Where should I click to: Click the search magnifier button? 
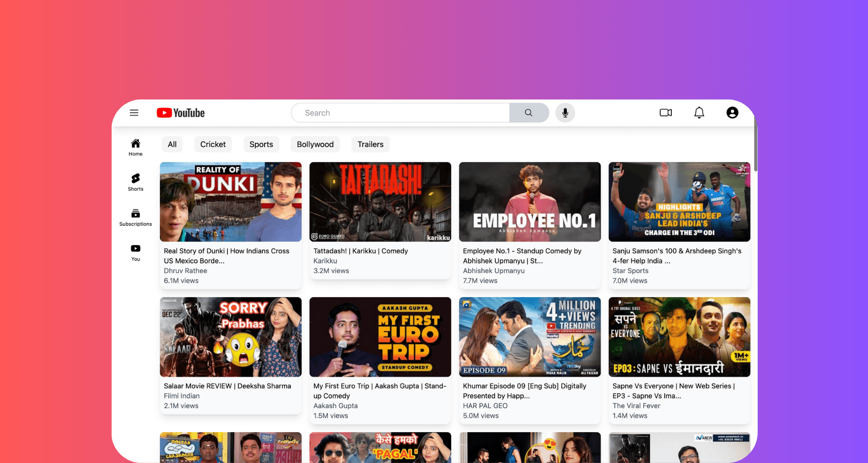(529, 113)
